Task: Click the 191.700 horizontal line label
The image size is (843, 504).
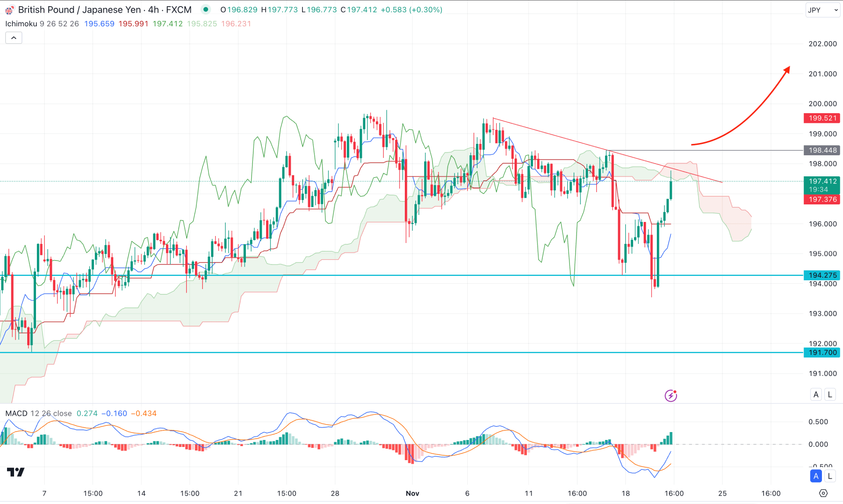Action: (x=822, y=353)
